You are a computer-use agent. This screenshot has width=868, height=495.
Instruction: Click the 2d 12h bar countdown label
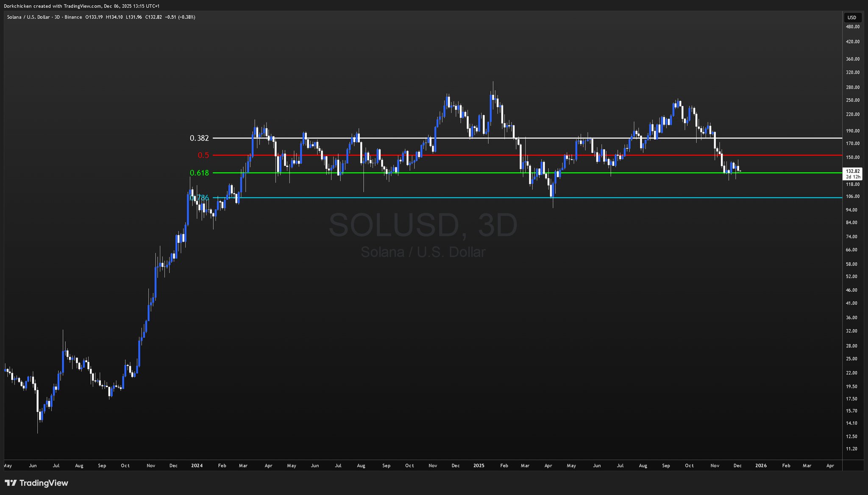point(853,177)
